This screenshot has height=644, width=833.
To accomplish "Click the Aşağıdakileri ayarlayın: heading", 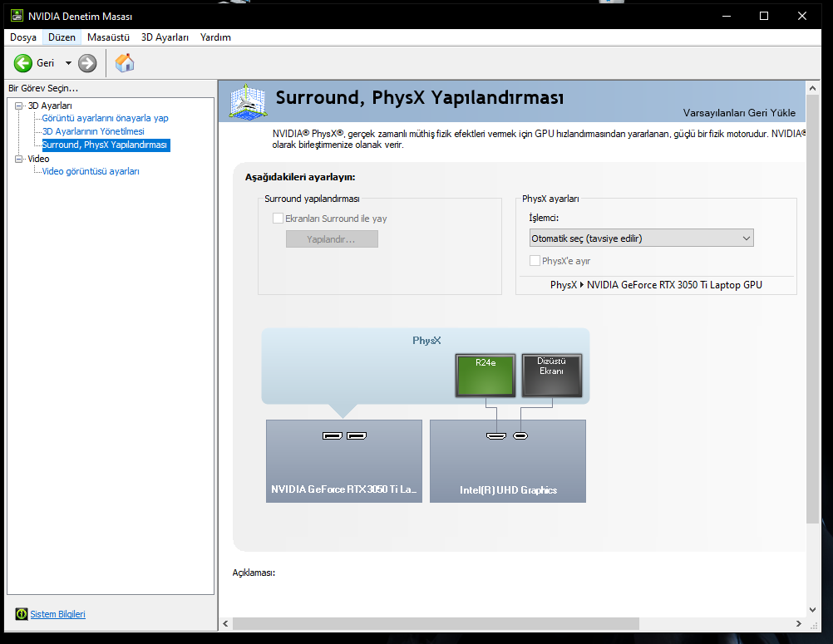I will tap(300, 177).
